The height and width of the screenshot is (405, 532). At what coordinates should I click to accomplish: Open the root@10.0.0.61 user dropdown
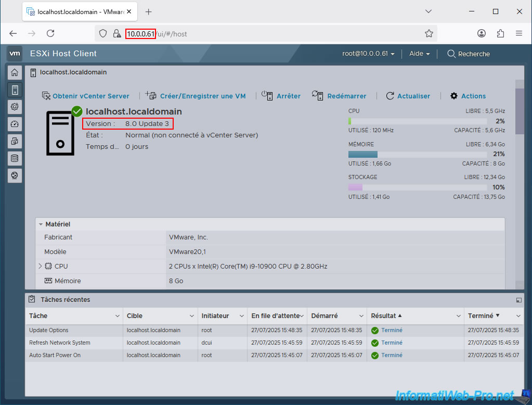[x=368, y=54]
